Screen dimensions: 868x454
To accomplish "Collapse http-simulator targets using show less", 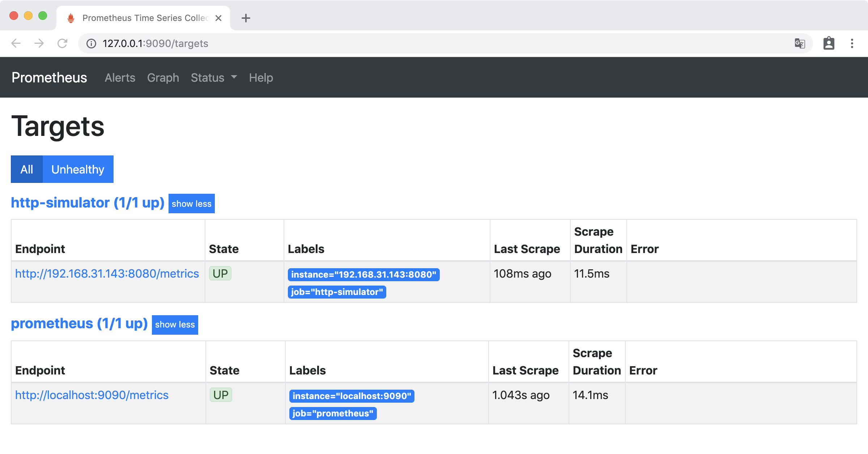I will [x=191, y=204].
